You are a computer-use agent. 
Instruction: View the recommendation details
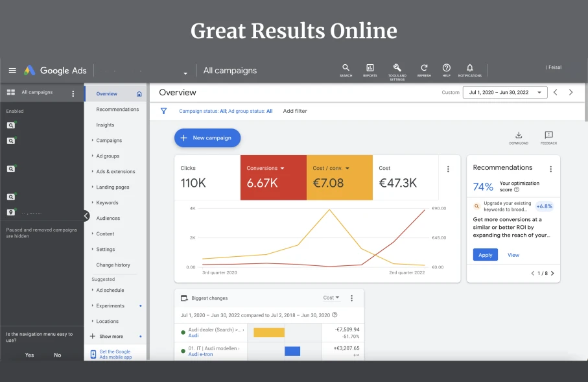pyautogui.click(x=513, y=255)
